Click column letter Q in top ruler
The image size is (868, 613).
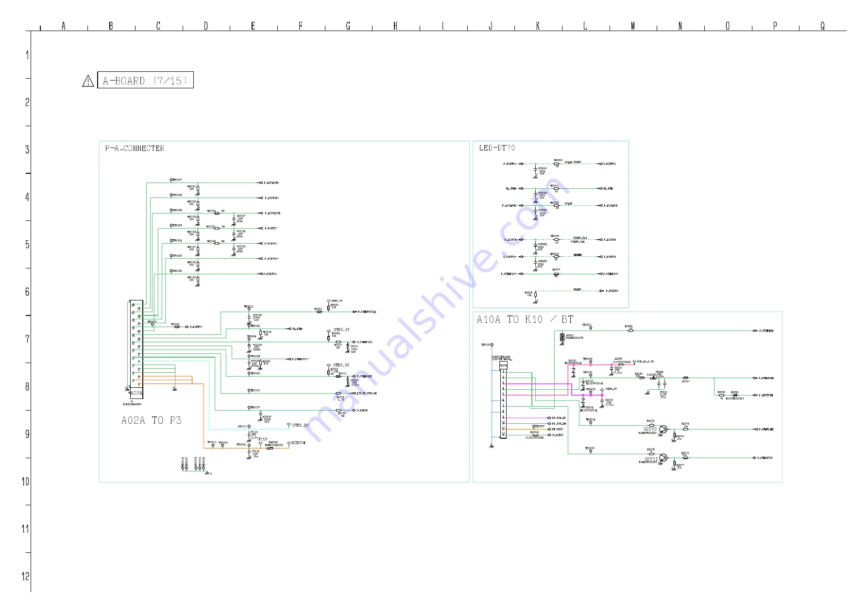click(x=822, y=26)
